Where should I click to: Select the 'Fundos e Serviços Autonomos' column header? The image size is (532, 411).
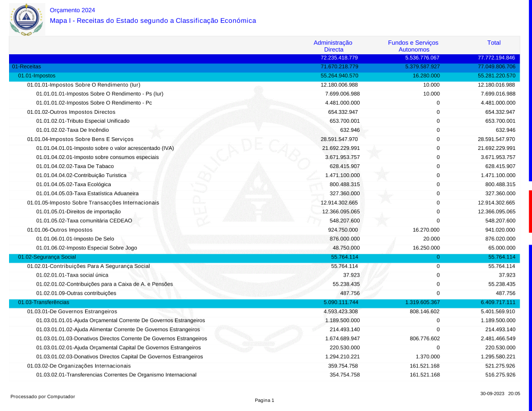[413, 46]
